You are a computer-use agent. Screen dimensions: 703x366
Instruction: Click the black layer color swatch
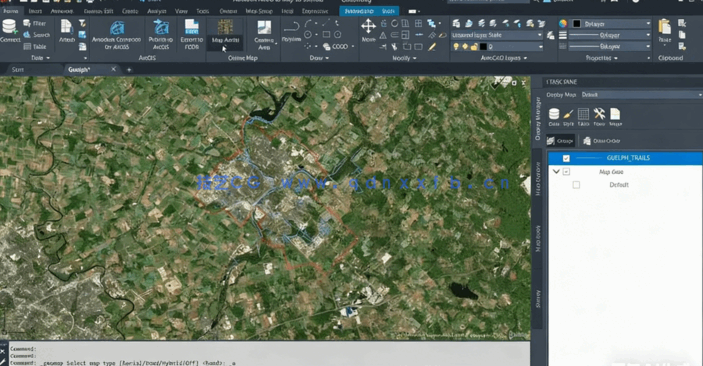point(483,46)
